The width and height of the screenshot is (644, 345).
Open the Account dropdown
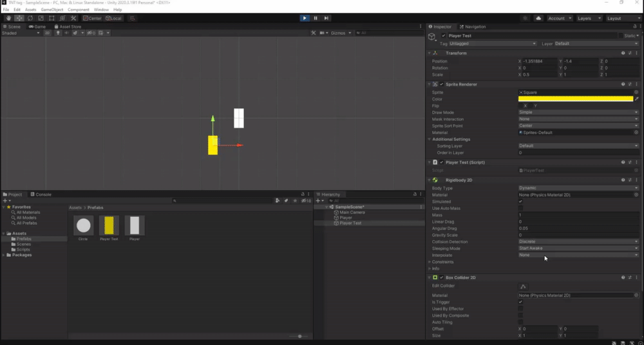click(x=560, y=18)
